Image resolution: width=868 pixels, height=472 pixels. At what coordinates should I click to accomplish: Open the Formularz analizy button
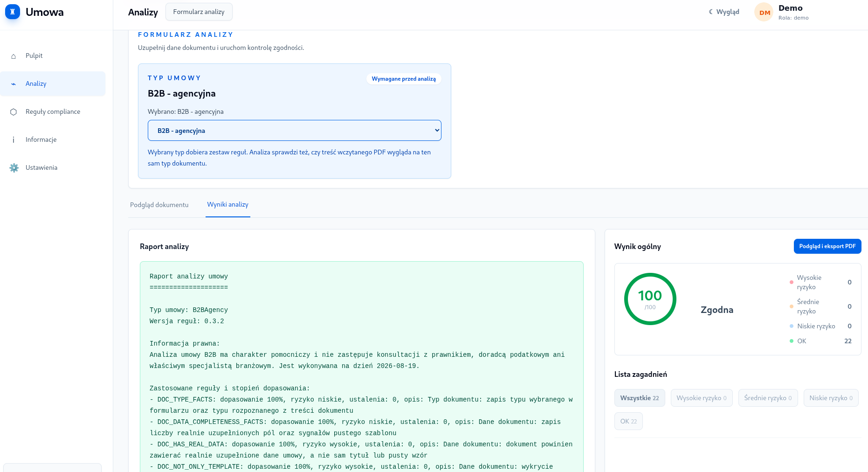coord(199,12)
